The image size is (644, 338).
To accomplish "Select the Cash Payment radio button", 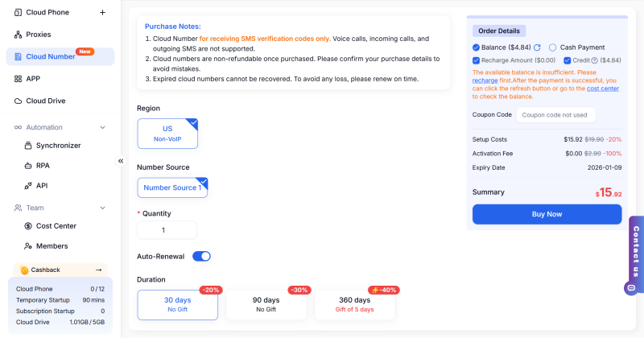I will pyautogui.click(x=552, y=47).
